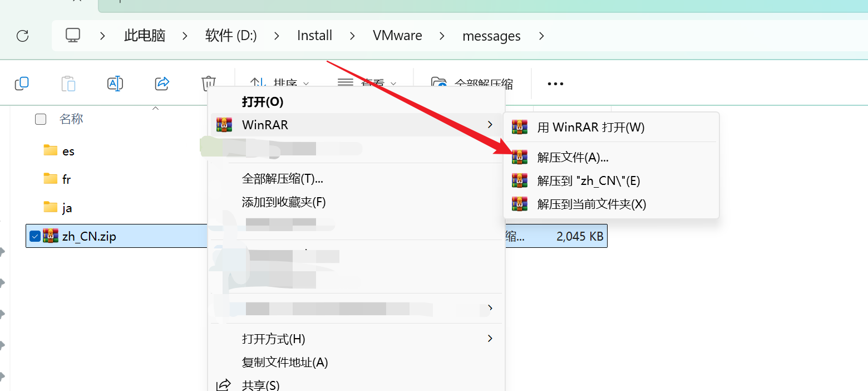The height and width of the screenshot is (391, 868).
Task: Click the VMware breadcrumb in the address bar
Action: click(x=397, y=36)
